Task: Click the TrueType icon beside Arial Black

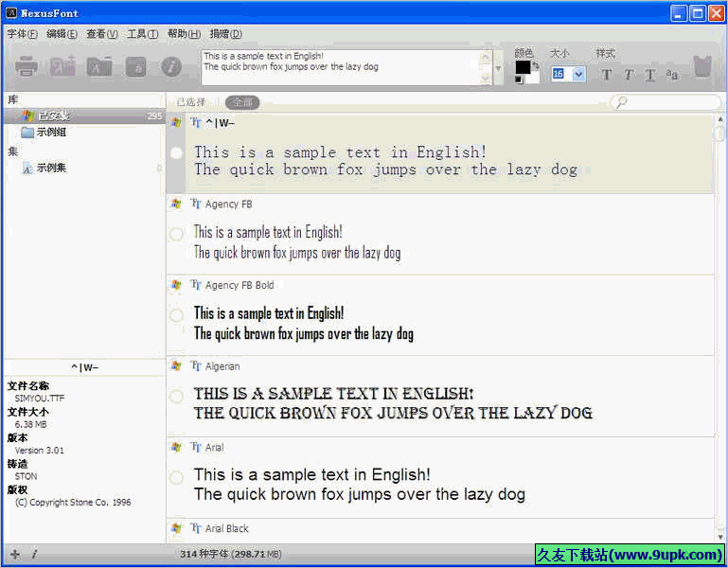Action: click(x=196, y=528)
